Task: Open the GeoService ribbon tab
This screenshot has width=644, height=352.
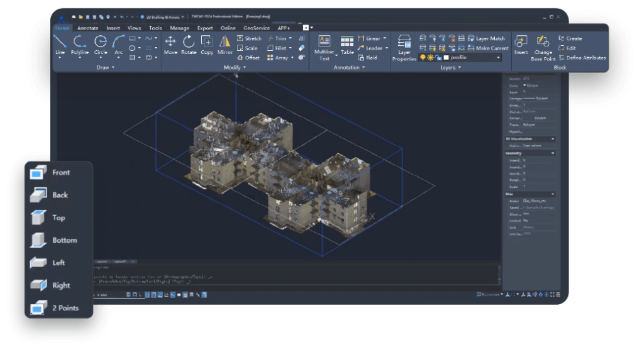Action: click(256, 28)
